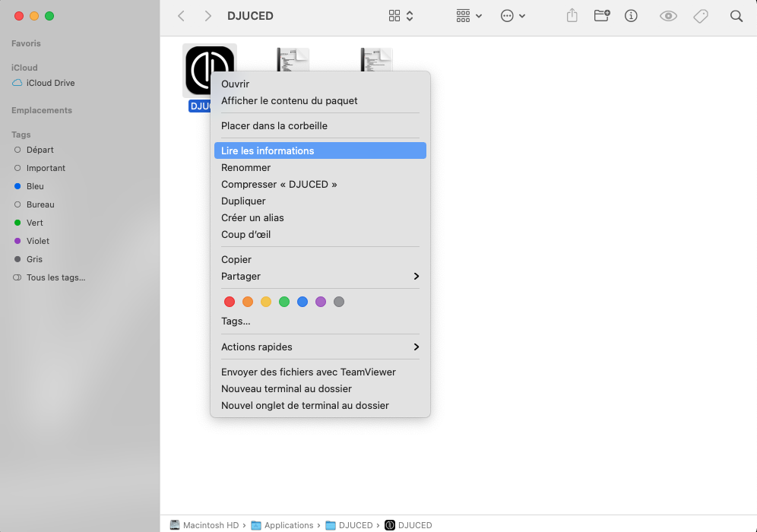
Task: Open the icon view switcher dropdown
Action: 401,16
